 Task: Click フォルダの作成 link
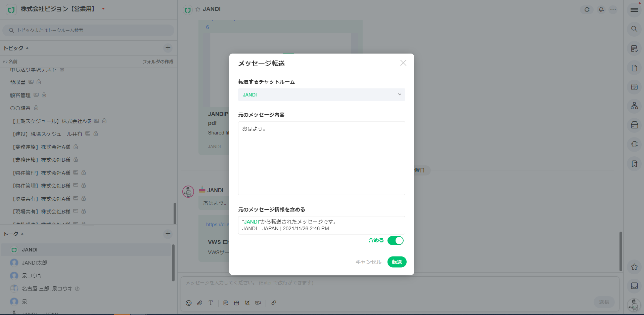click(x=158, y=62)
